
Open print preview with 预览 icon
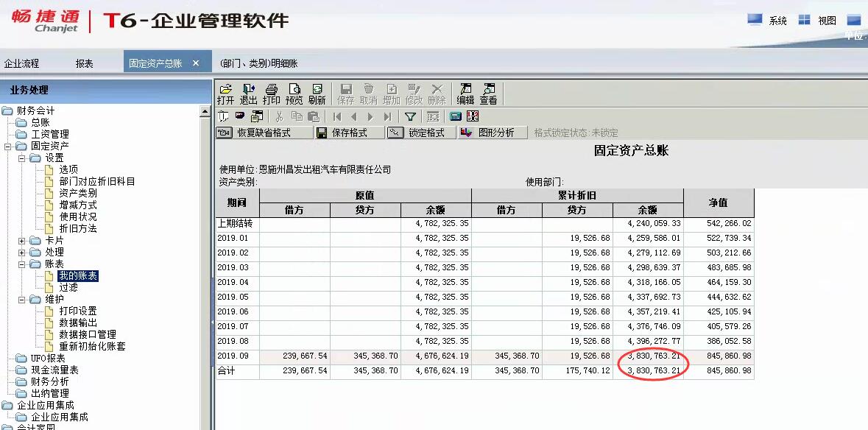(x=294, y=94)
